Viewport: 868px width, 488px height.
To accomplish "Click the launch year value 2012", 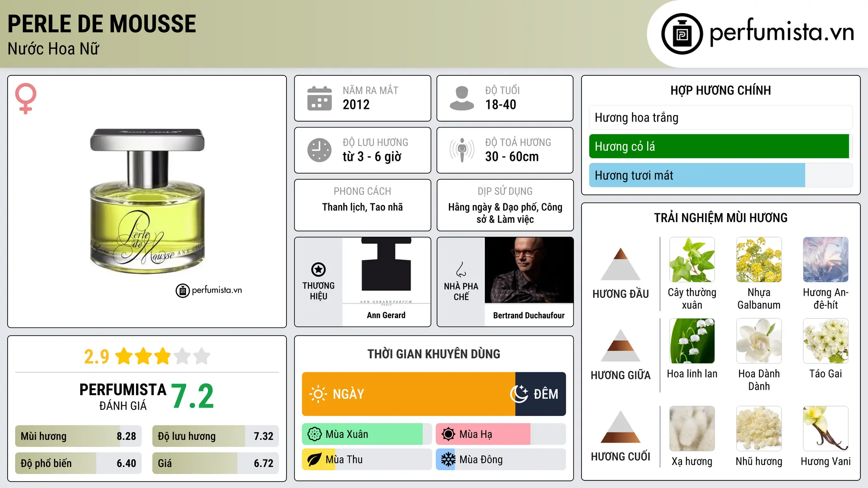I will (x=356, y=105).
